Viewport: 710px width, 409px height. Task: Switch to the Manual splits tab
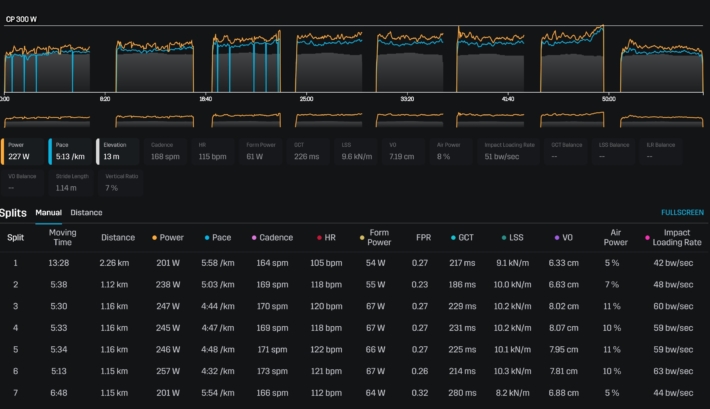pyautogui.click(x=48, y=213)
